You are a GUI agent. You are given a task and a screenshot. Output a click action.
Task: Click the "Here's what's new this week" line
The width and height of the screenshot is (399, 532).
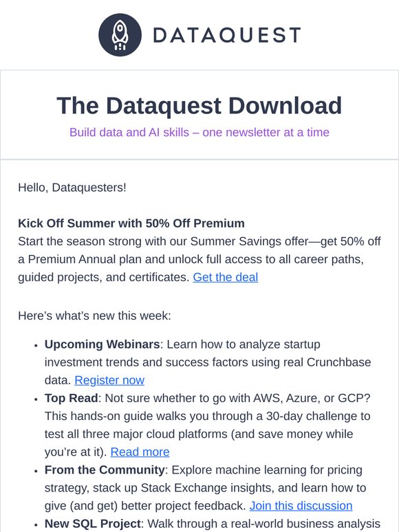point(94,316)
